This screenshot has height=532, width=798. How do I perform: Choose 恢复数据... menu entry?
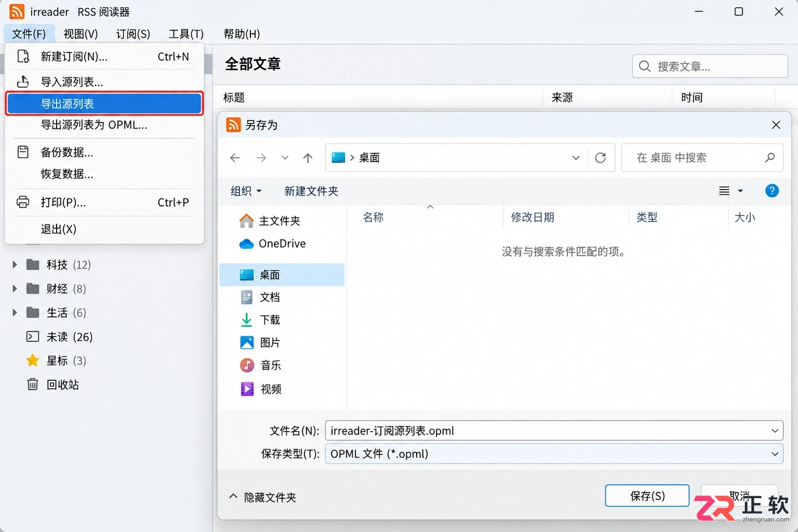[x=104, y=174]
